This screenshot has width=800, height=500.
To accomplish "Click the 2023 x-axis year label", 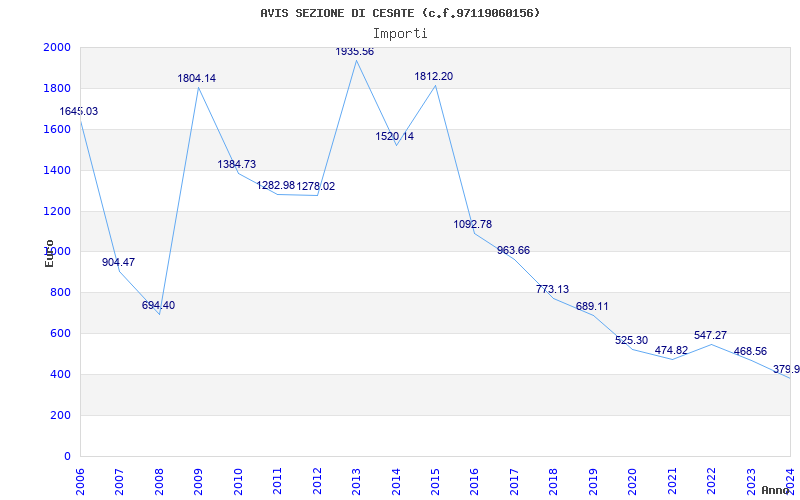I will pyautogui.click(x=751, y=481).
